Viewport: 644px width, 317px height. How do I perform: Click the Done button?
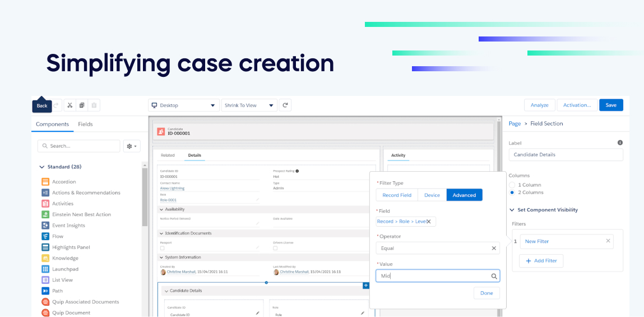[487, 293]
